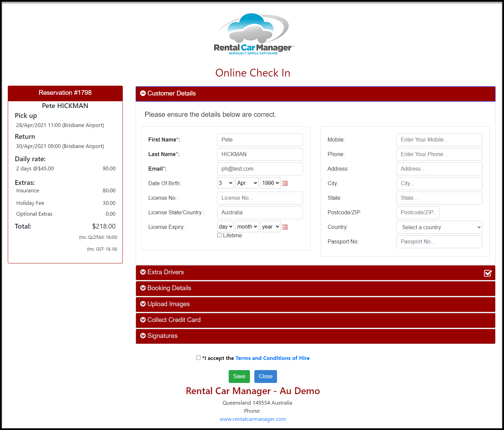The width and height of the screenshot is (504, 430).
Task: Open the Select a country dropdown
Action: 439,227
